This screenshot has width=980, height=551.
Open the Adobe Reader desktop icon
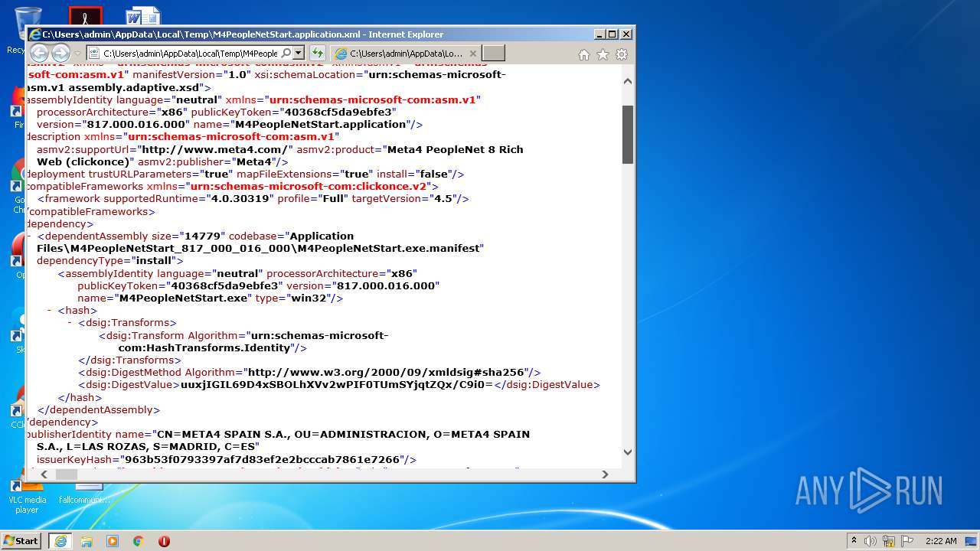(x=85, y=15)
